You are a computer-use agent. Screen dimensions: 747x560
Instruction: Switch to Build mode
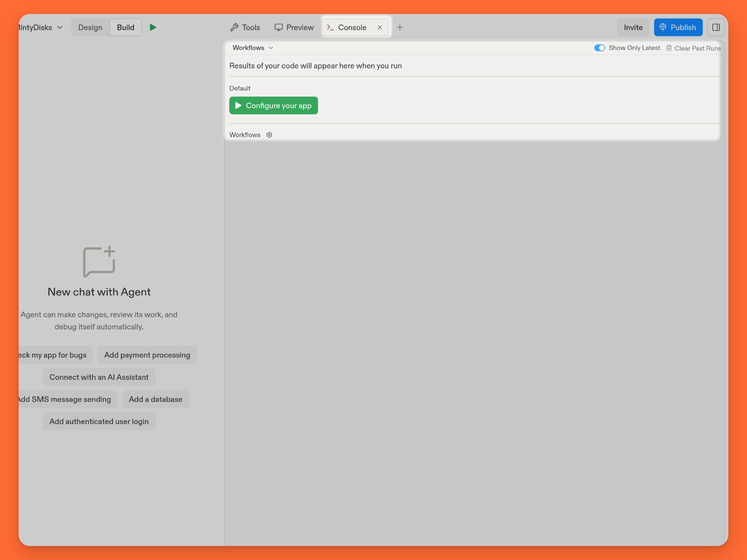[126, 28]
